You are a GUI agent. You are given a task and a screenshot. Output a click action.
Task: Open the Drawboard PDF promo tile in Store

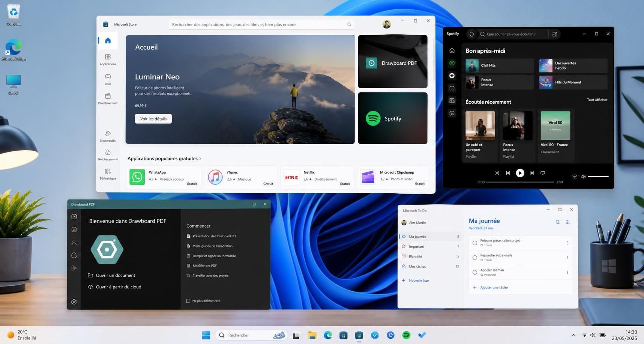point(393,62)
